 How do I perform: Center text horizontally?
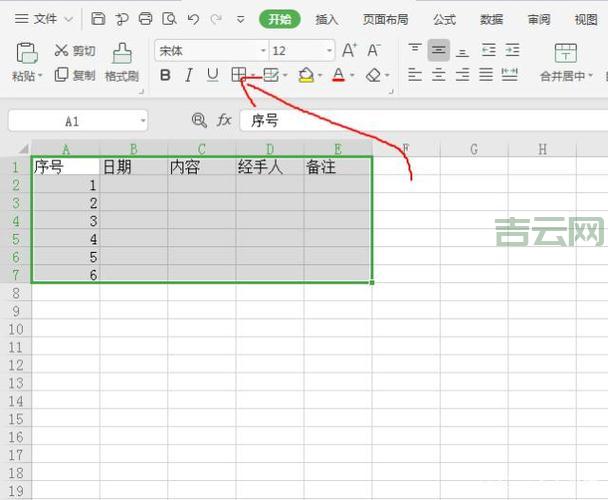[439, 74]
